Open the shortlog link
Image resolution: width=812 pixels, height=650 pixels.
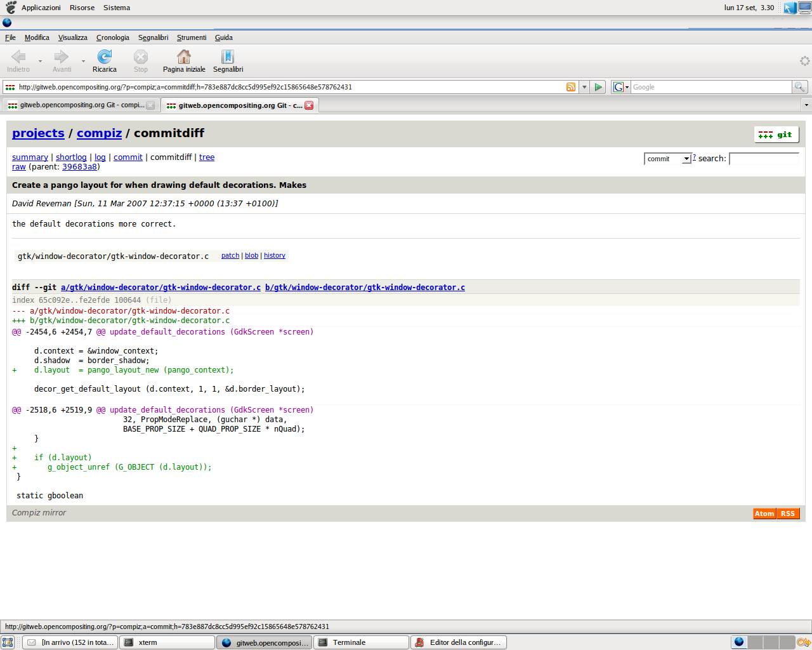coord(71,157)
